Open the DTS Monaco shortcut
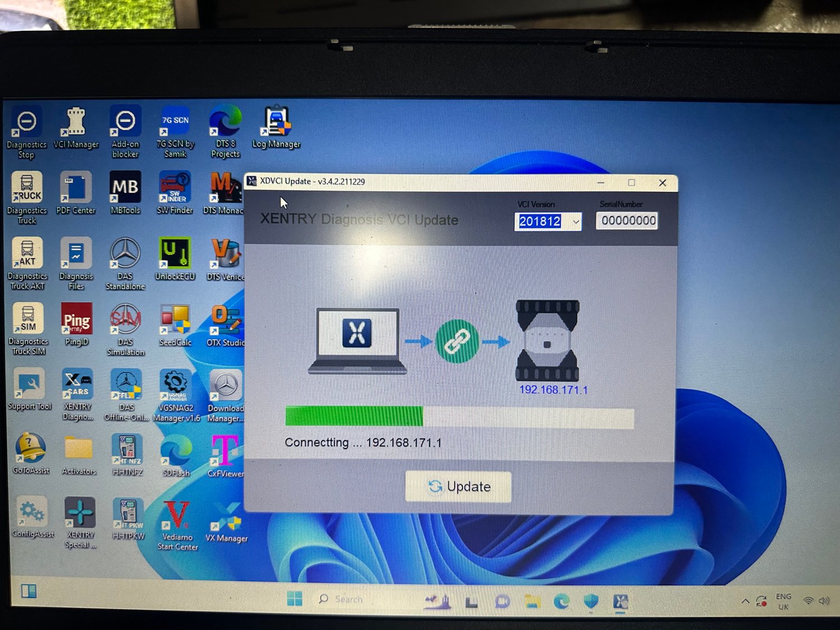840x630 pixels. 224,193
